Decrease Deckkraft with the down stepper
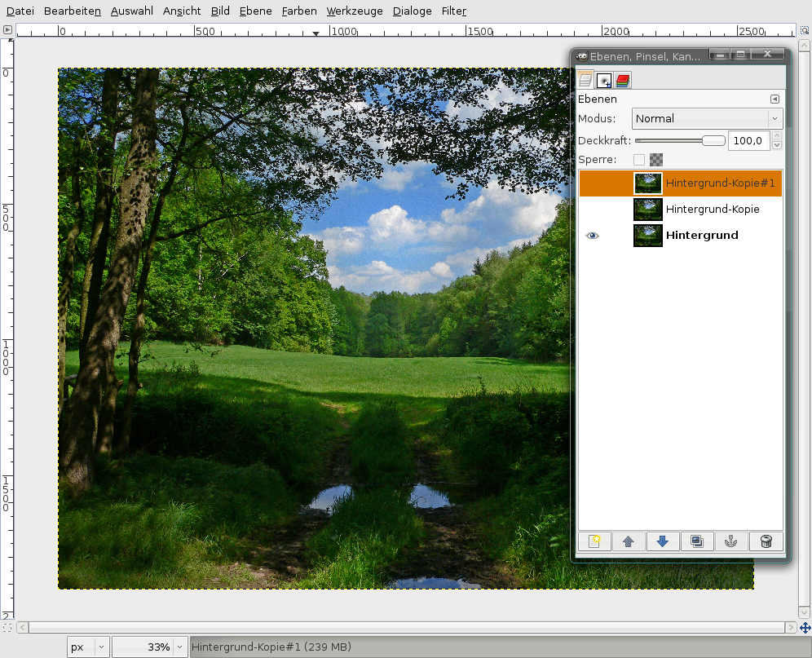This screenshot has width=812, height=658. 777,145
